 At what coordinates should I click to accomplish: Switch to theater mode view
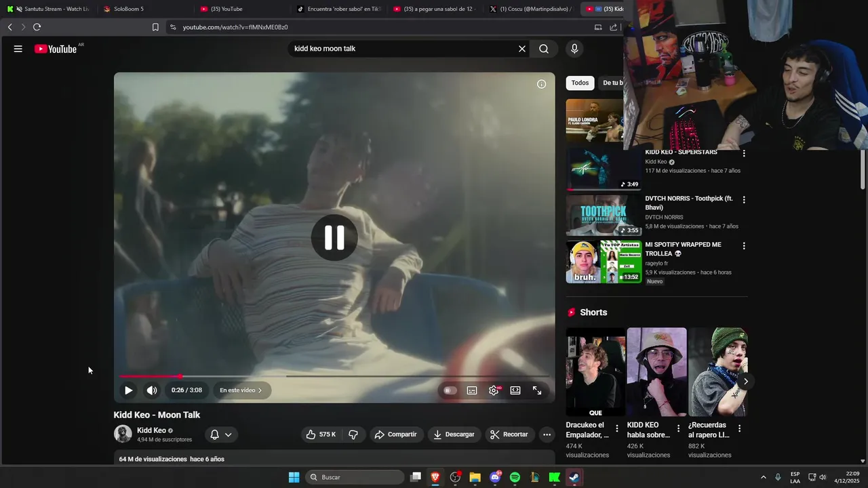[515, 390]
